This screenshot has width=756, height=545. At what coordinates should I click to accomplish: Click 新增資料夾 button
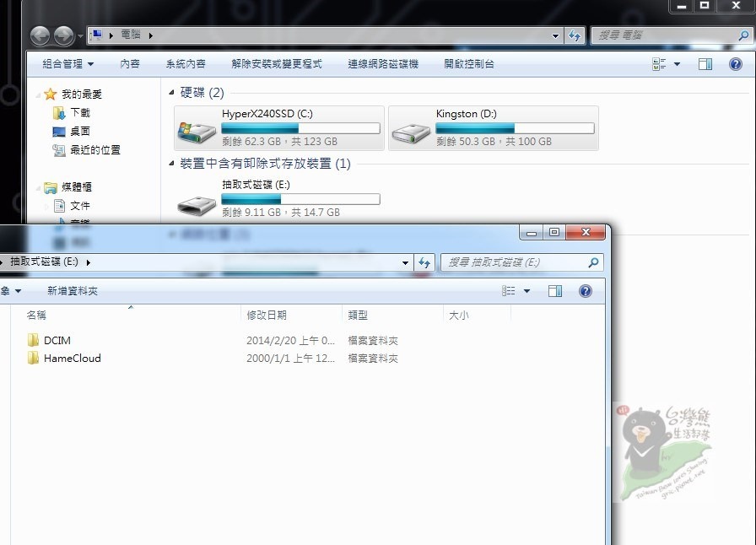73,291
